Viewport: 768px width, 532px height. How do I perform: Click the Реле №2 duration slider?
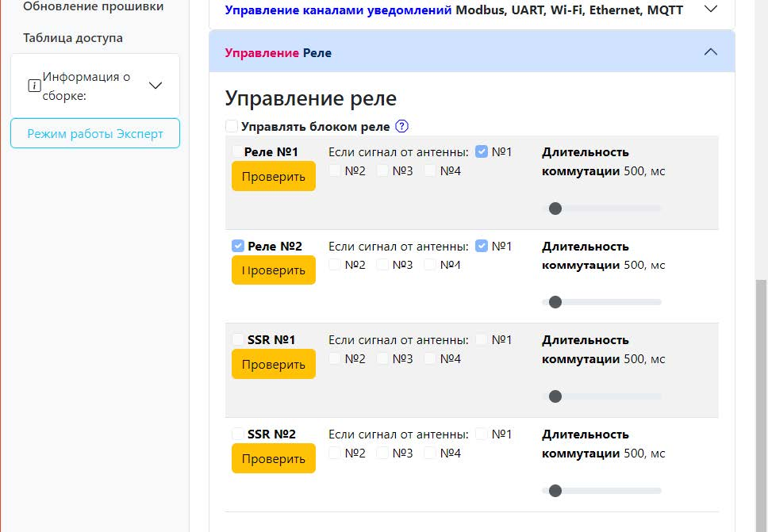tap(601, 302)
